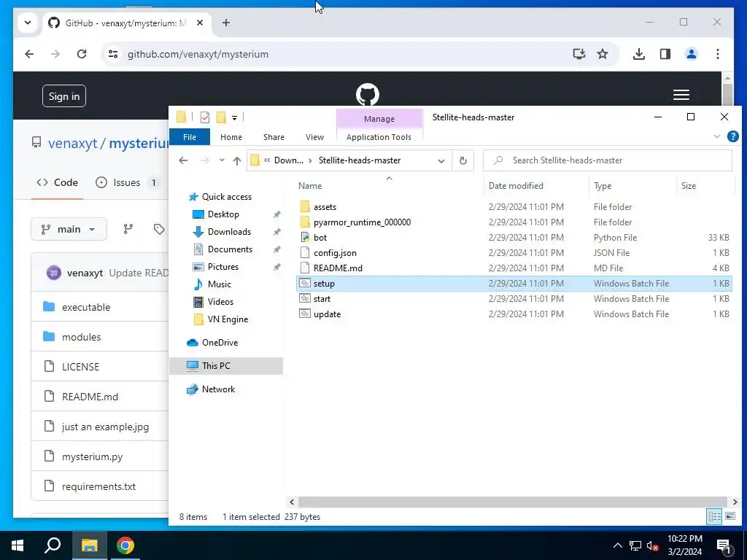This screenshot has height=560, width=747.
Task: Click the GitHub Octocat logo
Action: (368, 94)
